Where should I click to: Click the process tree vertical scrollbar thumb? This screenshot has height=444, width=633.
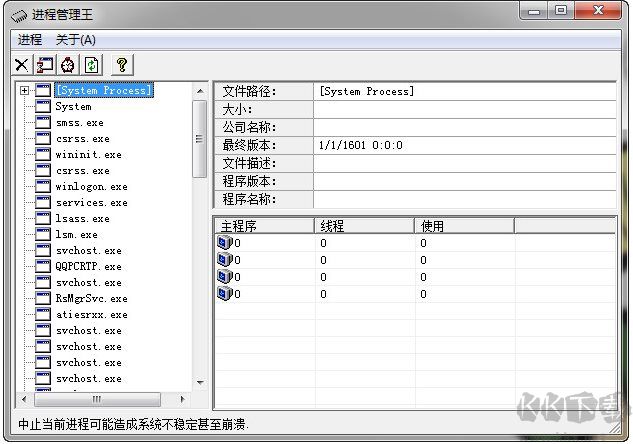(x=199, y=139)
